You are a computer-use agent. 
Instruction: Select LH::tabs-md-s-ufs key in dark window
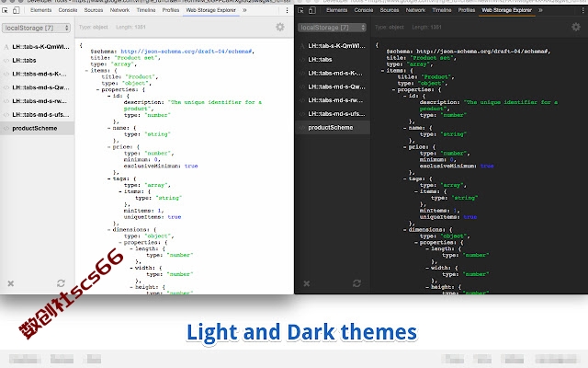(333, 114)
